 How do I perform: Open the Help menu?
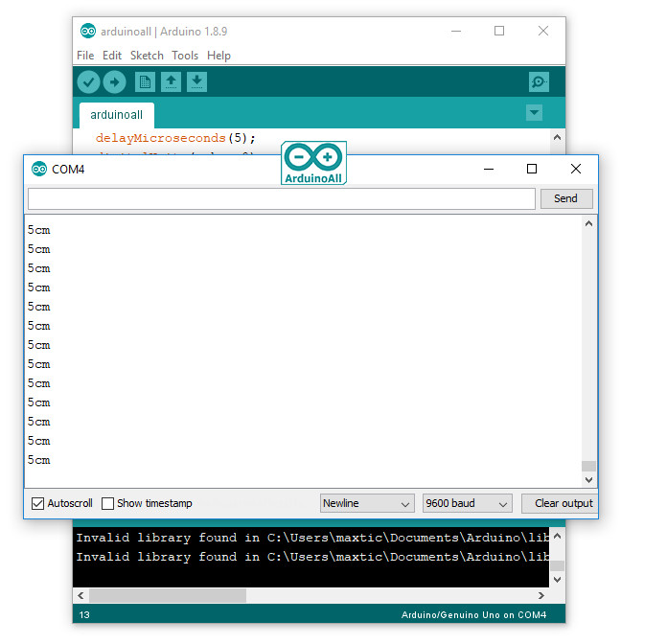218,56
